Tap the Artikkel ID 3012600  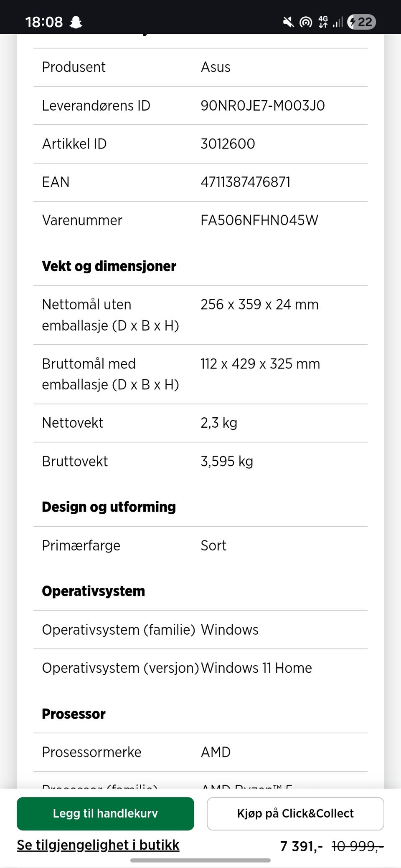tap(228, 144)
